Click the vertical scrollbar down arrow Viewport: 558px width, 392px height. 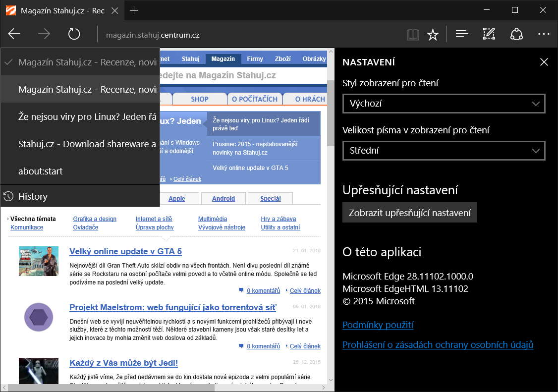(x=331, y=380)
